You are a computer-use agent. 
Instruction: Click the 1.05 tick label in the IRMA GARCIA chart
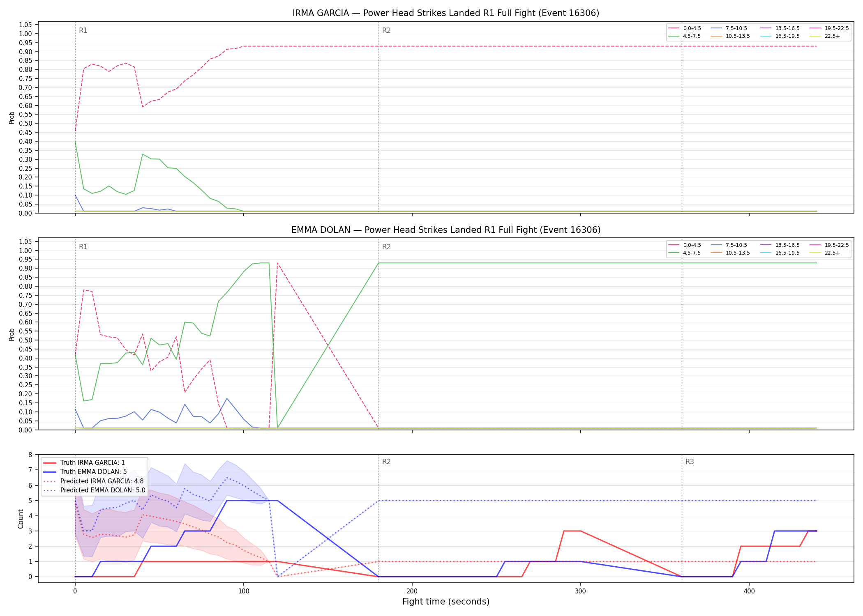(x=25, y=25)
